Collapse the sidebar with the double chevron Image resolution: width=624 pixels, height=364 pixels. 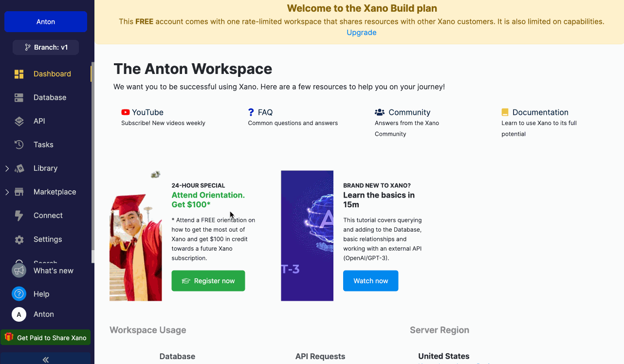[x=46, y=360]
